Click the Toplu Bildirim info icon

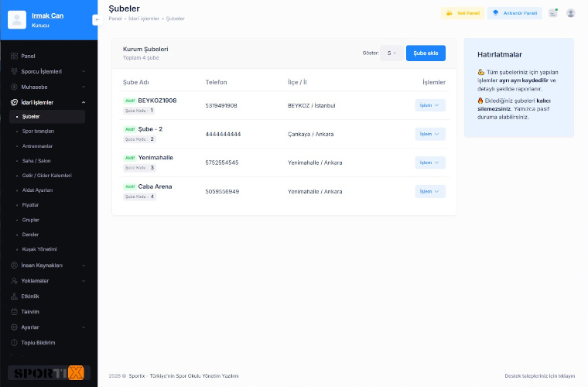coord(14,342)
